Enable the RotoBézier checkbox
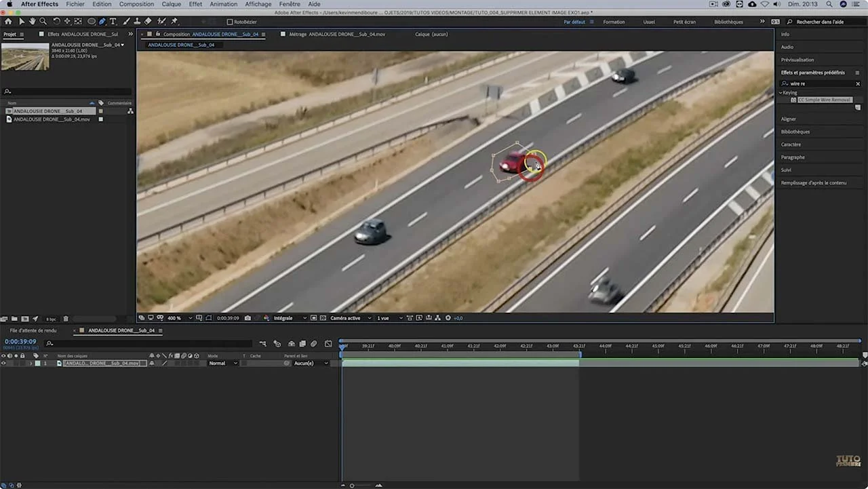 coord(231,21)
